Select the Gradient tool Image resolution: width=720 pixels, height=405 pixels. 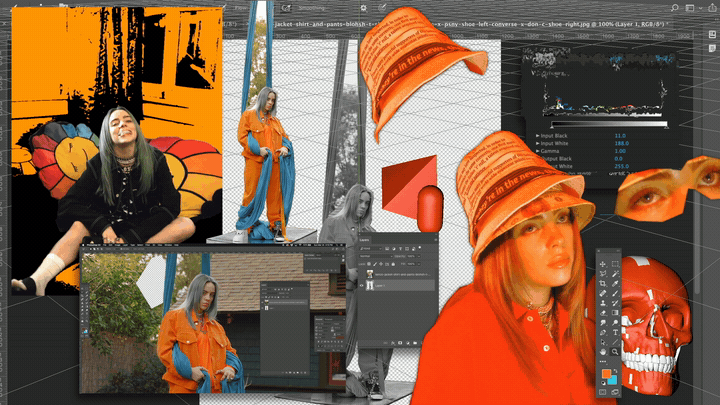pos(615,313)
